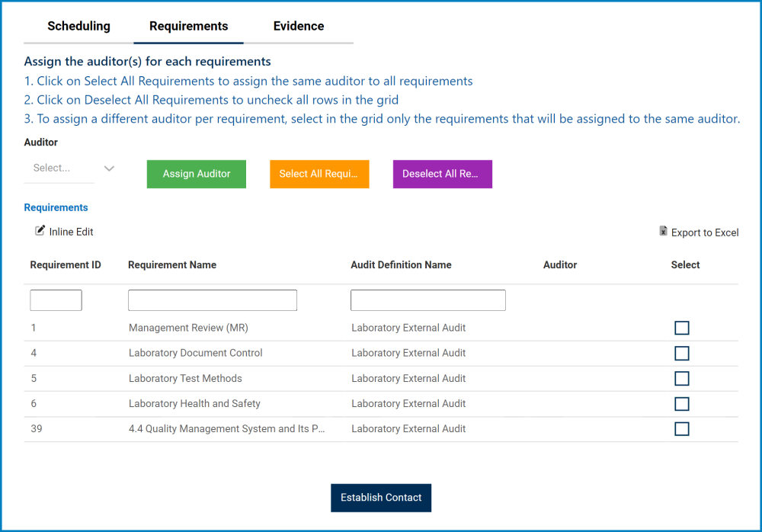Open the Evidence tab
Image resolution: width=762 pixels, height=532 pixels.
tap(299, 26)
